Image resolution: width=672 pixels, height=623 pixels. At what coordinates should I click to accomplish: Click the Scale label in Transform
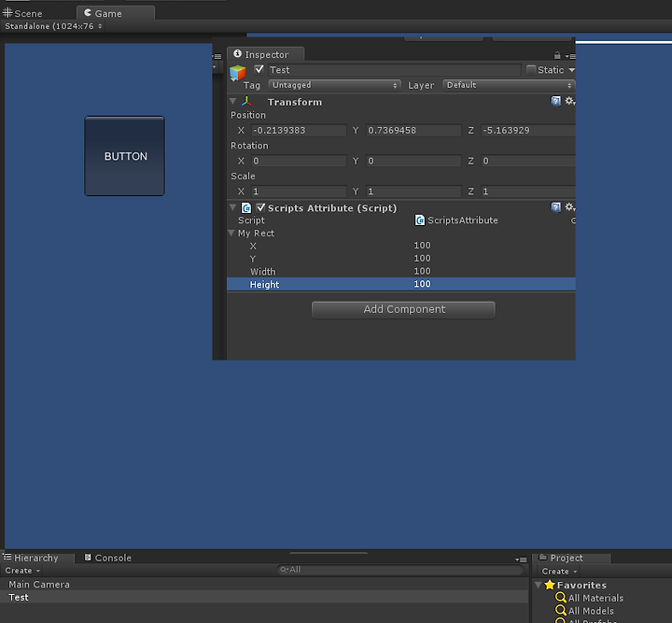(x=243, y=177)
